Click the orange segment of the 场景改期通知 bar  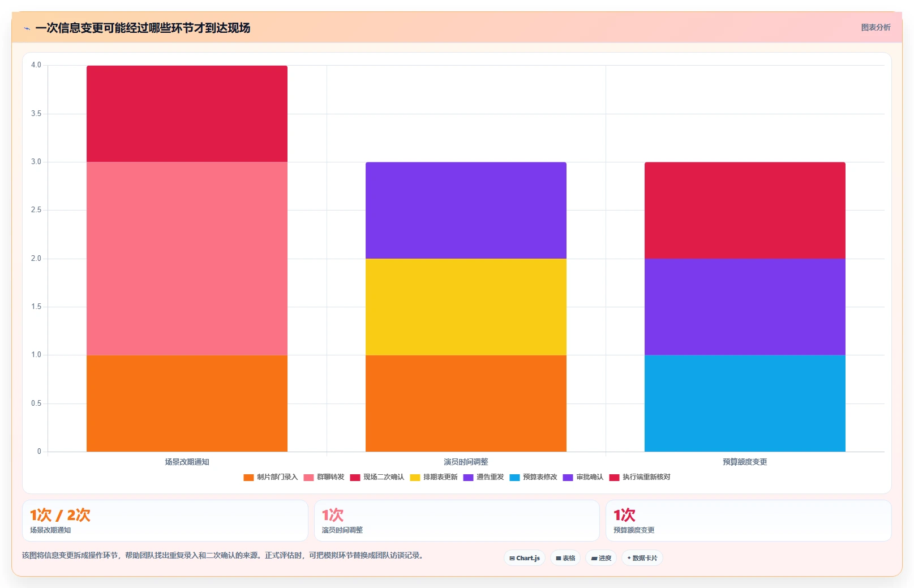pos(187,404)
